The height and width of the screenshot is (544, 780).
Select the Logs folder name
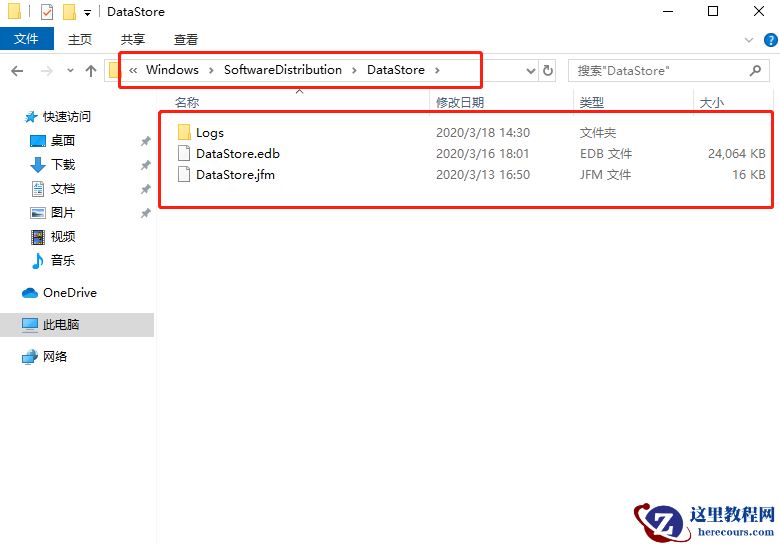click(x=209, y=133)
